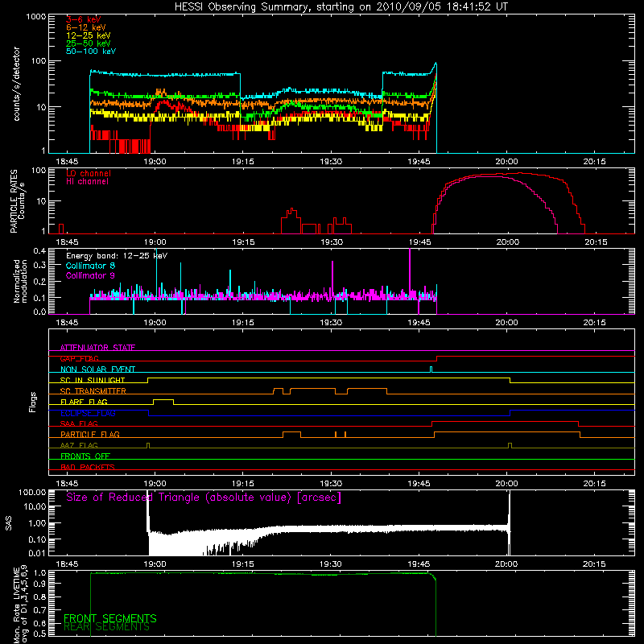644x644 pixels.
Task: Click the LO channel legend label
Action: point(89,173)
